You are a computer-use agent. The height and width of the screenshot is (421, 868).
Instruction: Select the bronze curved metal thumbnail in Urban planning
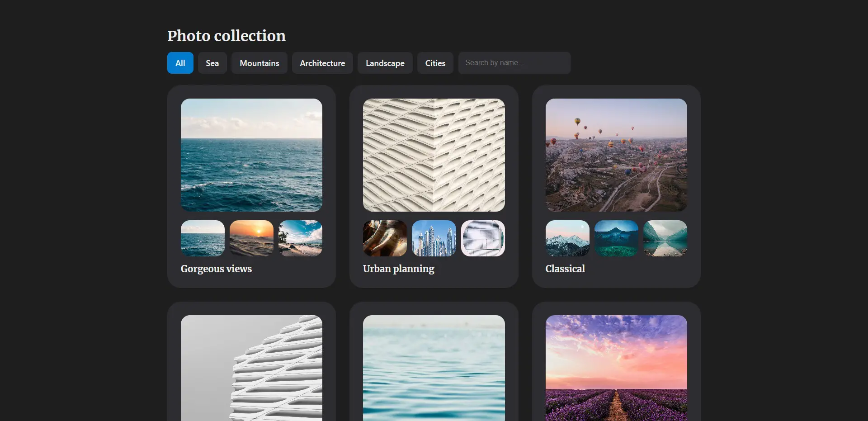[x=385, y=238]
